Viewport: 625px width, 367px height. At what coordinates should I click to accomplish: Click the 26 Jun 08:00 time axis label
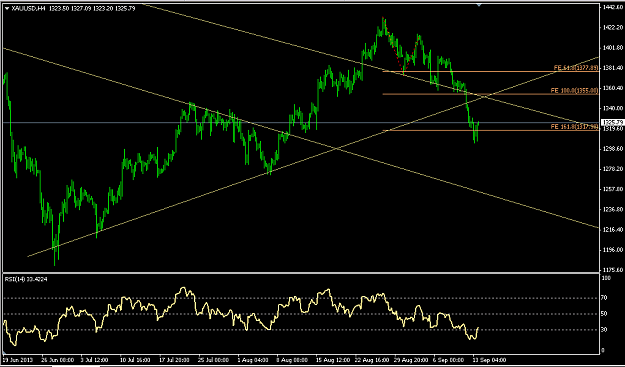click(58, 360)
